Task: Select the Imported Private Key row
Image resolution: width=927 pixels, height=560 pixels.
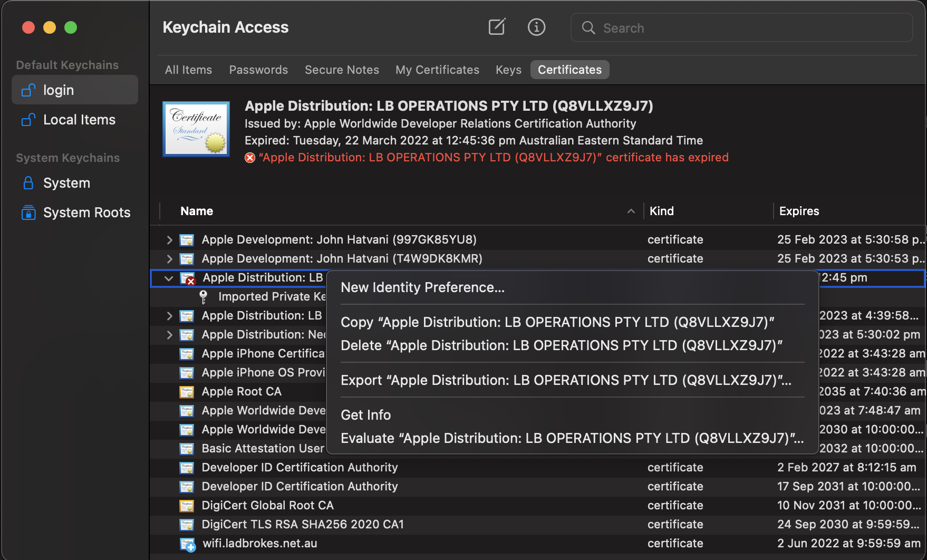Action: 238,297
